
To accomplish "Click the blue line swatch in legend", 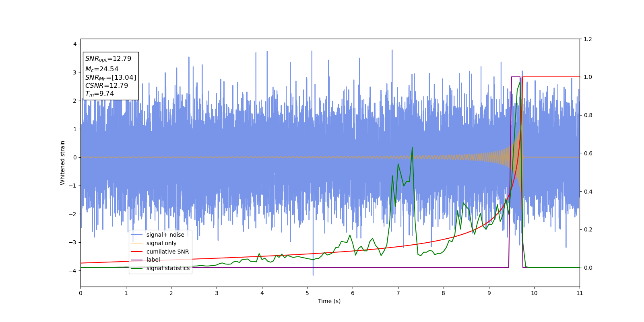I will pyautogui.click(x=137, y=235).
